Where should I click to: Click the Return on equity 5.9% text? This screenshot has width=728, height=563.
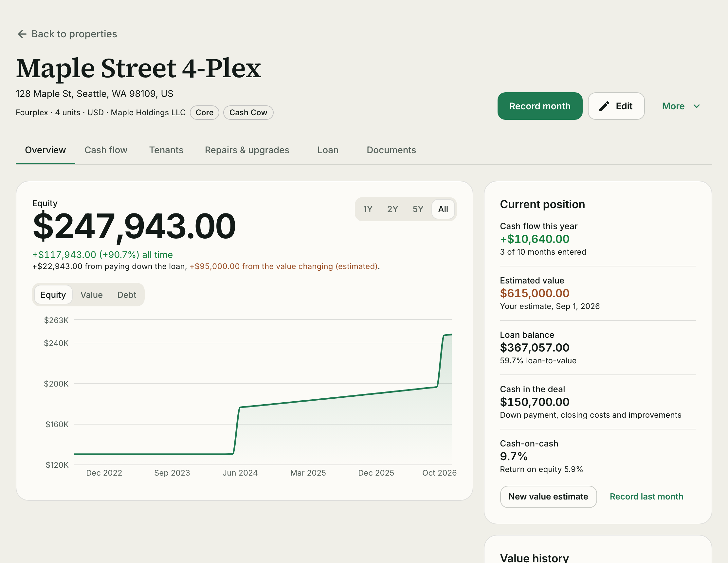(541, 469)
